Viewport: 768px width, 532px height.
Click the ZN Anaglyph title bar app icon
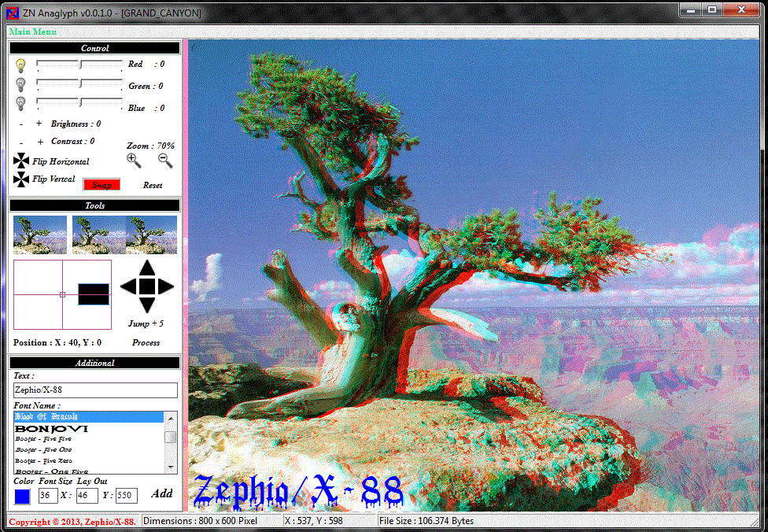pos(13,13)
